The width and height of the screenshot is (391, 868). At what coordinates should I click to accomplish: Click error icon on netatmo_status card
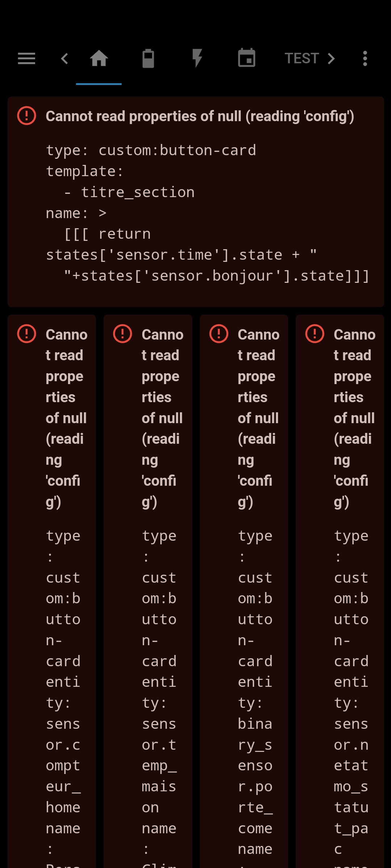[315, 333]
